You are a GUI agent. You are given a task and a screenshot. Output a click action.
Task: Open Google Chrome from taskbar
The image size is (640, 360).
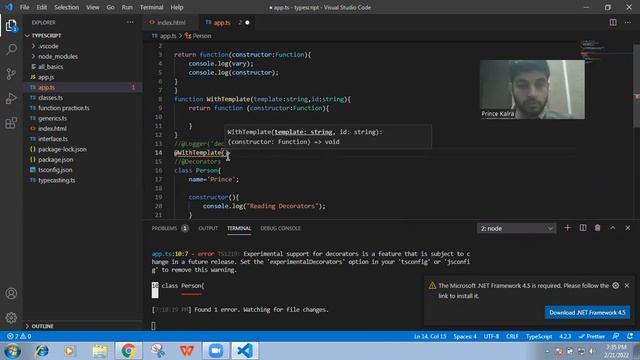(x=129, y=351)
